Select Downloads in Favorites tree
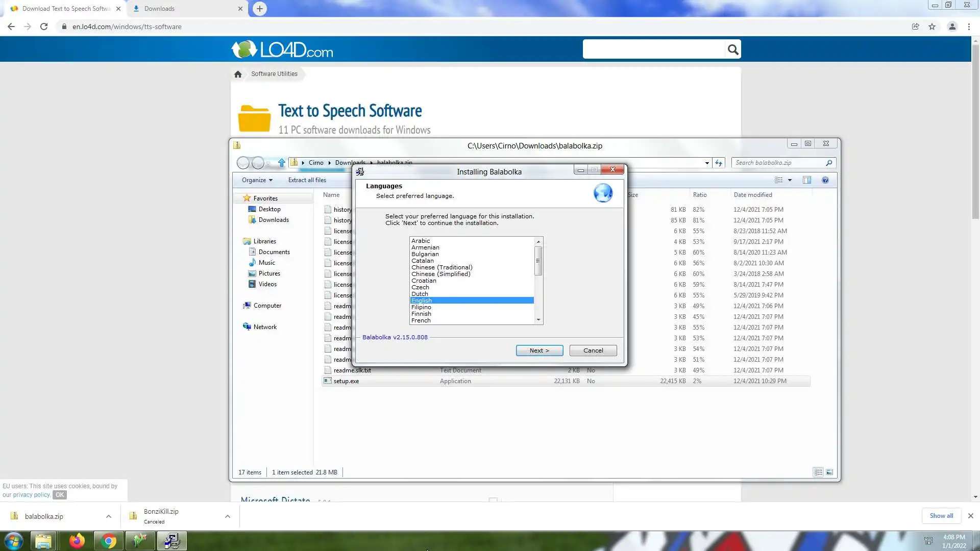The width and height of the screenshot is (980, 551). [273, 220]
